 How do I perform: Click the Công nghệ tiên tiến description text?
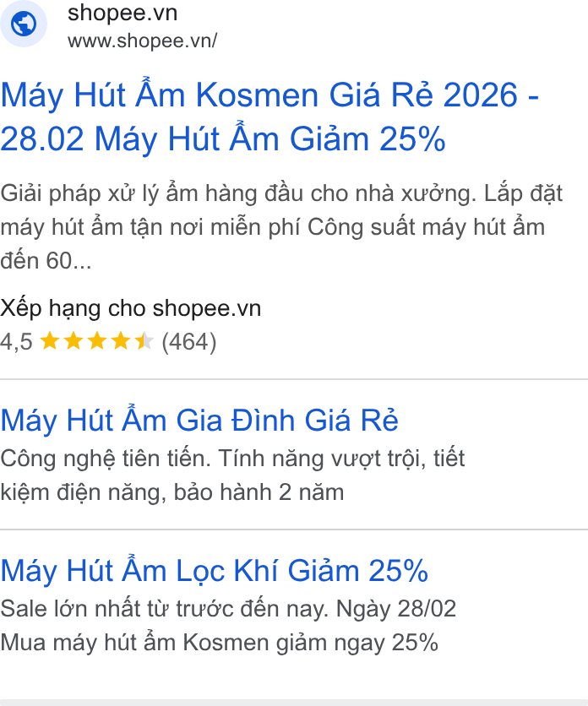click(x=232, y=475)
